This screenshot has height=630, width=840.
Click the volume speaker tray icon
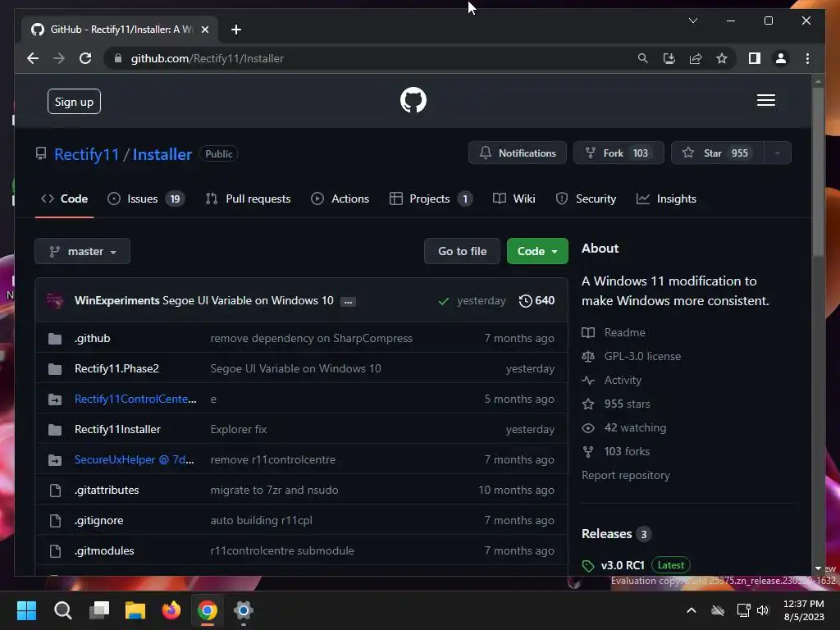(762, 610)
